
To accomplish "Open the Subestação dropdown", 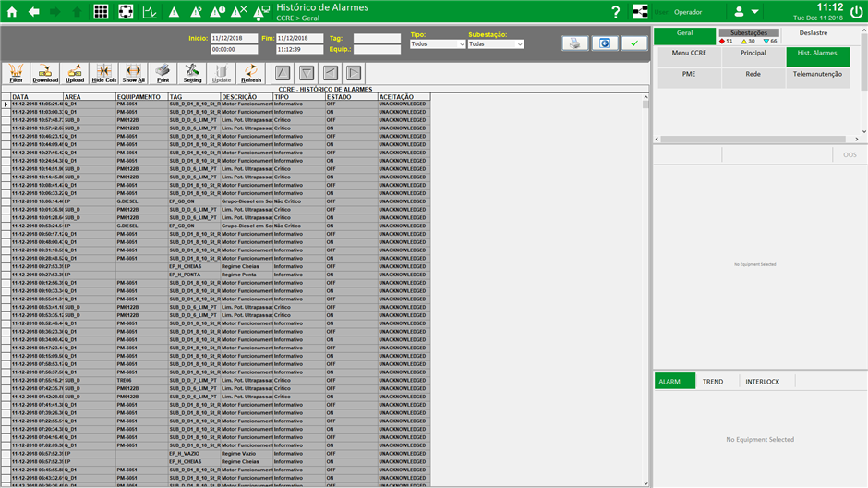I will tap(496, 43).
